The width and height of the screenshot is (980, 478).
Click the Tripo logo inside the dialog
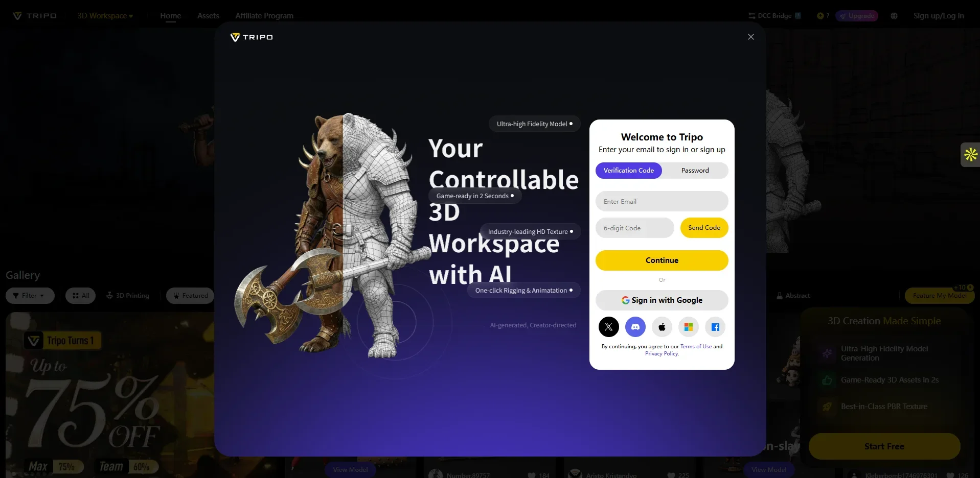(x=252, y=37)
